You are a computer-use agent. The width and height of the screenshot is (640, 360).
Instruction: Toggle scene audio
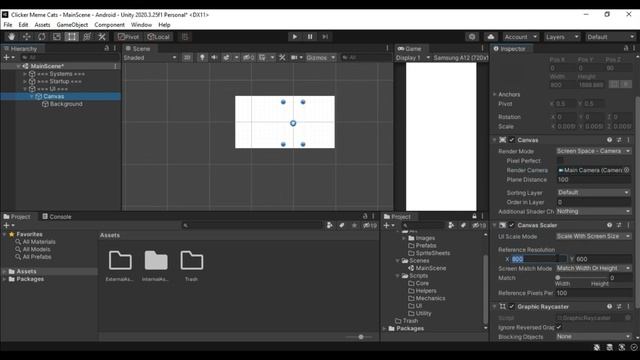pos(214,58)
